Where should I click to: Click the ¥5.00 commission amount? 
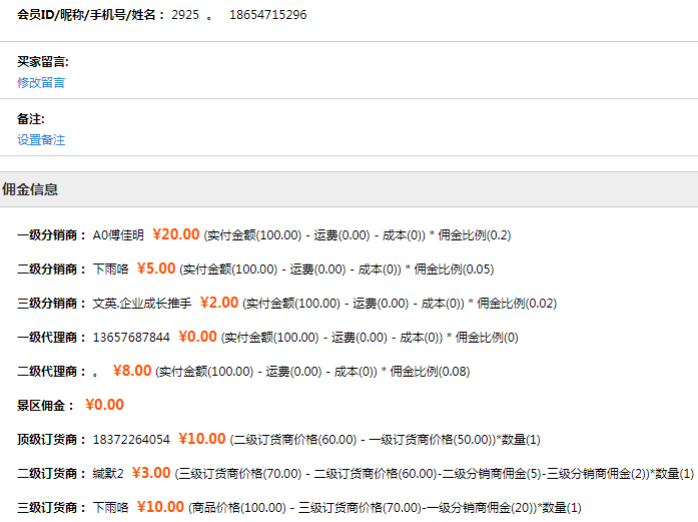click(x=156, y=268)
